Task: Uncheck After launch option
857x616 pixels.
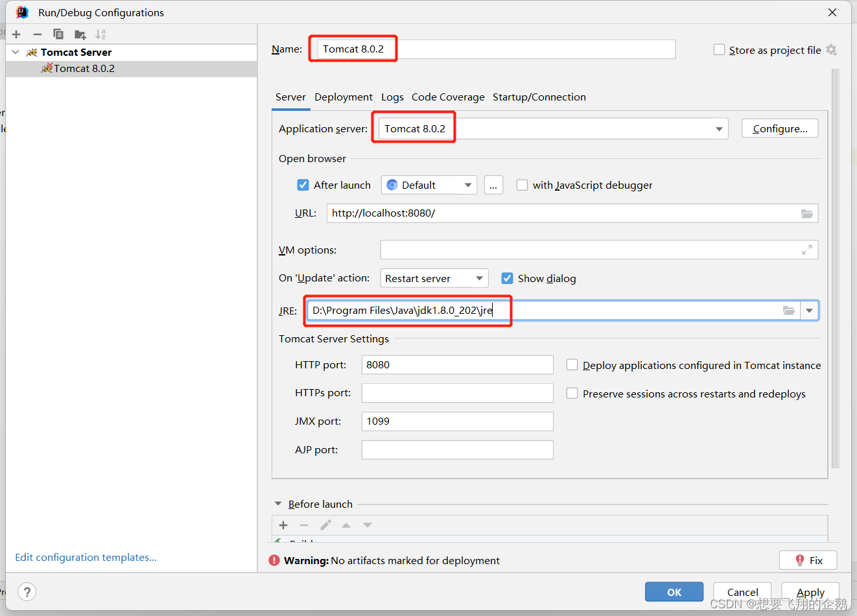Action: click(x=303, y=185)
